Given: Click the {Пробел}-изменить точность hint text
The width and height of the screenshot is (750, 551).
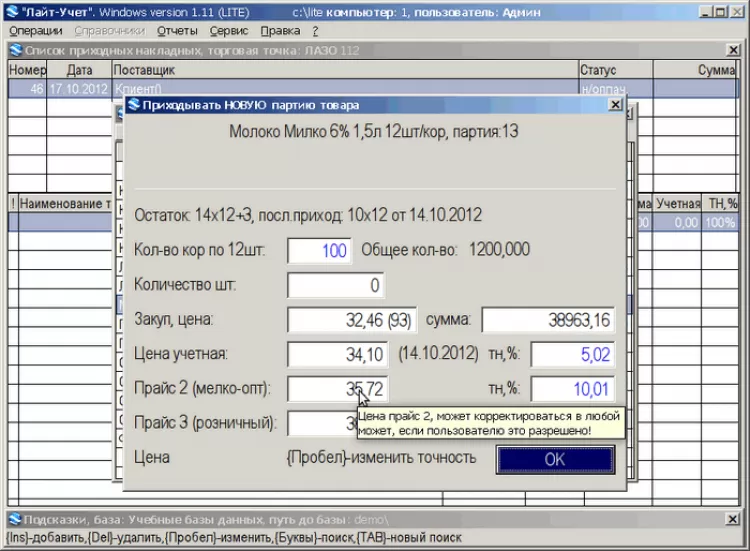Looking at the screenshot, I should 381,458.
